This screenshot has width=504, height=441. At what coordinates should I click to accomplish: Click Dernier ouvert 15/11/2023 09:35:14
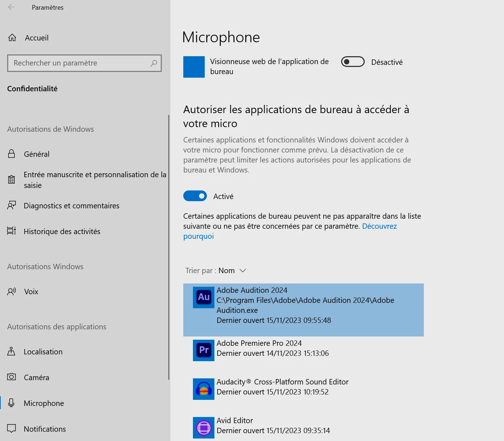pyautogui.click(x=273, y=430)
